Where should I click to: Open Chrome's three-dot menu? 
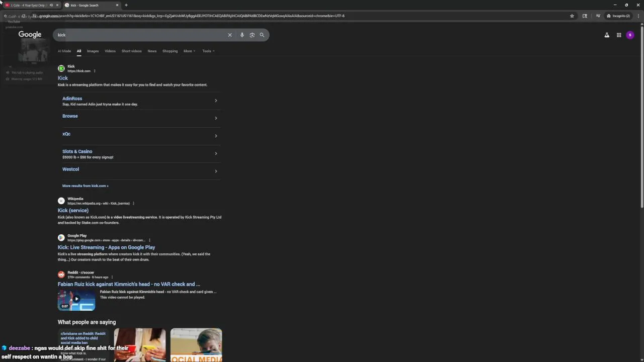pos(639,16)
